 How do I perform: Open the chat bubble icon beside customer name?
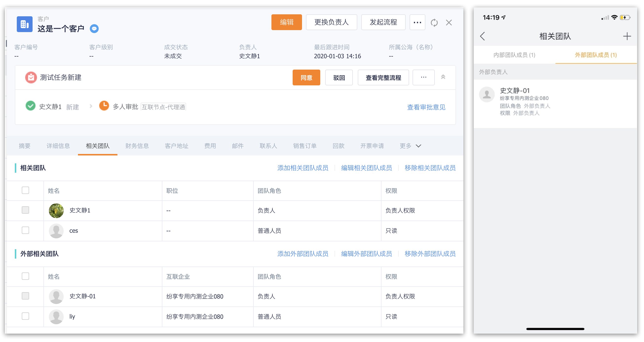pyautogui.click(x=94, y=29)
